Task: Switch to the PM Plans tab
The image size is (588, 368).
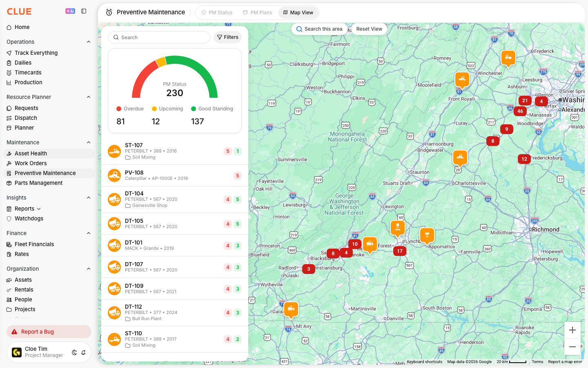Action: click(x=257, y=13)
